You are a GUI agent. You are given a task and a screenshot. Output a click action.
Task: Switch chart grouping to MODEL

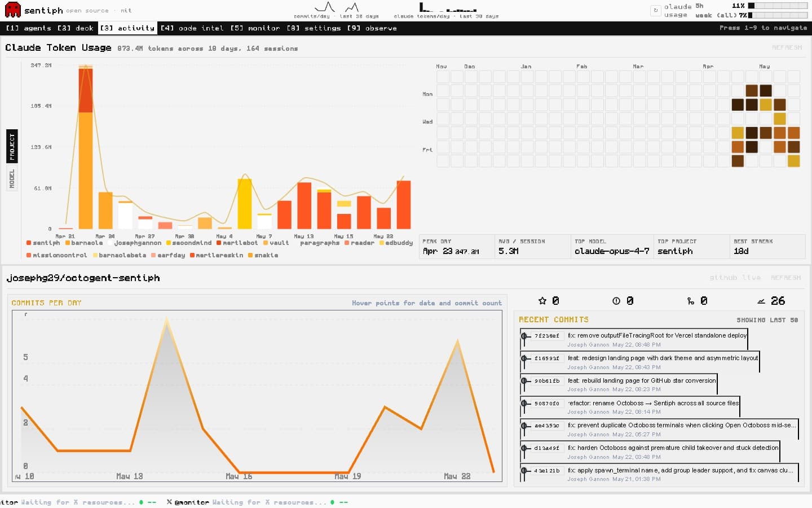12,179
